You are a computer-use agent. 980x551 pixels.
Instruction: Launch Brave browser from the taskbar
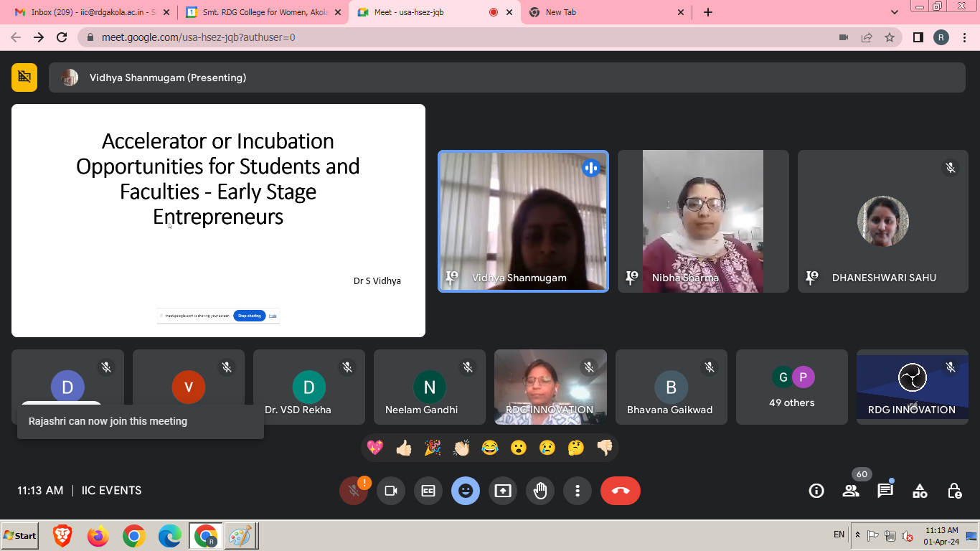click(x=63, y=535)
